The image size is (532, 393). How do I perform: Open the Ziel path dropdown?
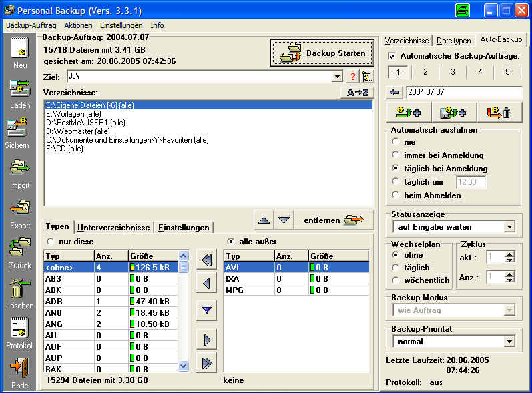pyautogui.click(x=337, y=77)
